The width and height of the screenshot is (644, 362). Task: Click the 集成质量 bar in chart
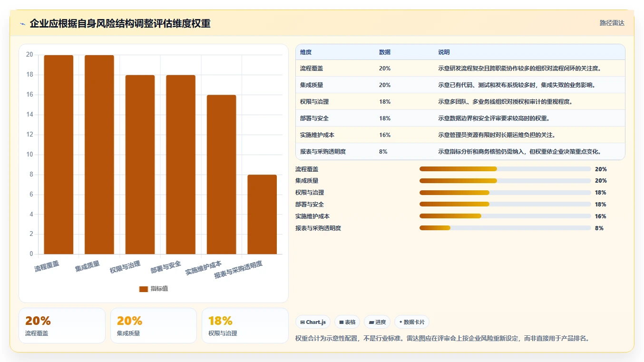point(99,155)
